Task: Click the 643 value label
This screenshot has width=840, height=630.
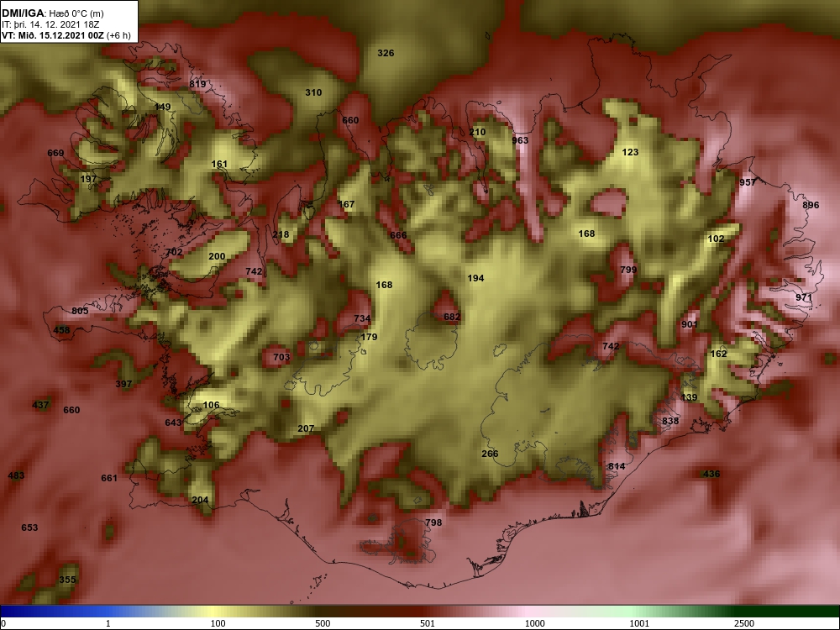Action: coord(174,423)
